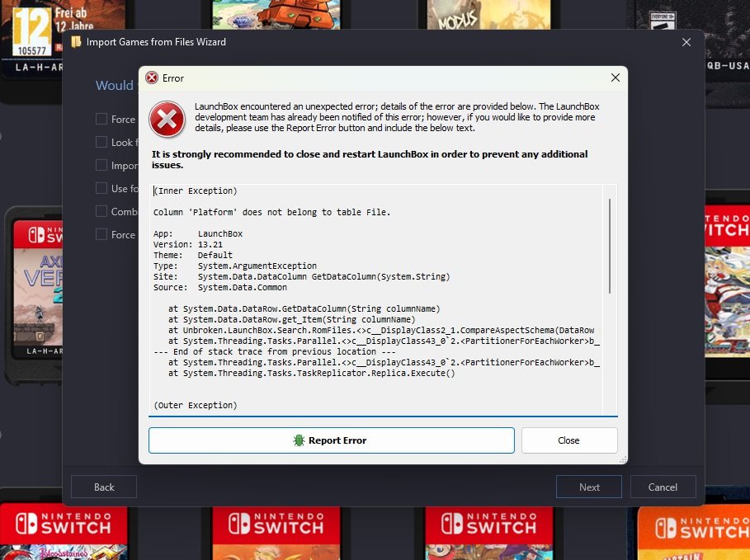Click the '(Inner Exception)' text line
The height and width of the screenshot is (560, 750).
[x=196, y=191]
